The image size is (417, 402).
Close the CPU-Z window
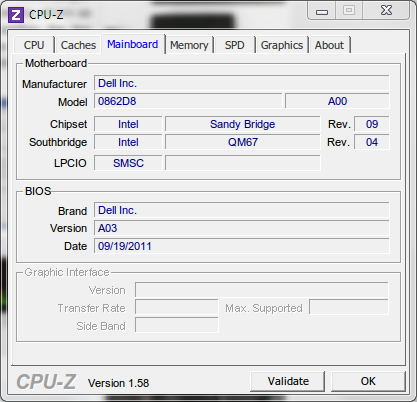(x=386, y=11)
